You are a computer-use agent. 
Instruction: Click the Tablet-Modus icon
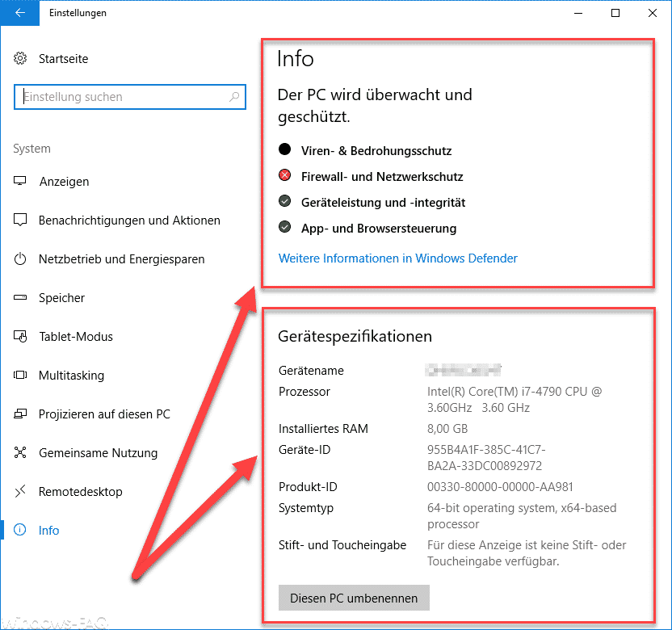21,337
